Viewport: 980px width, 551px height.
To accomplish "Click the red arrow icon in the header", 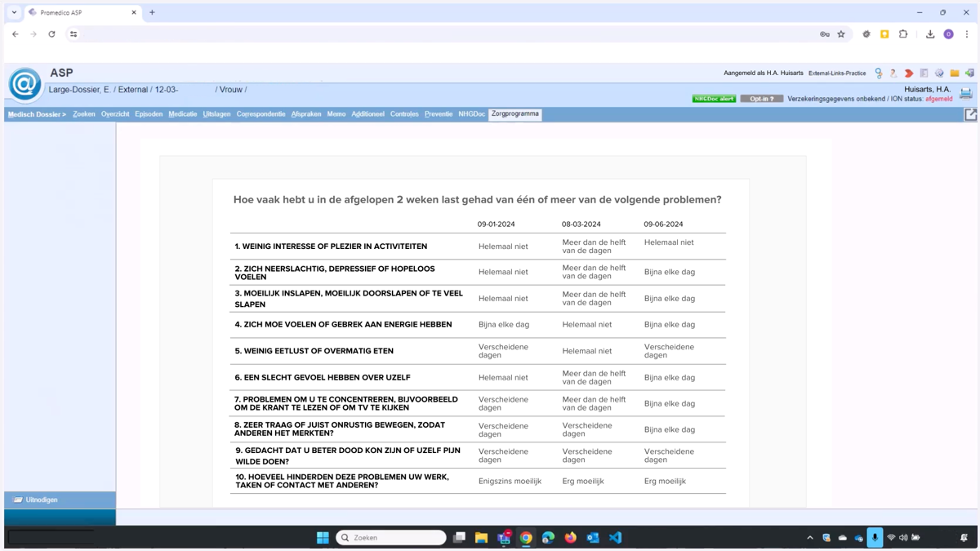I will (x=909, y=73).
